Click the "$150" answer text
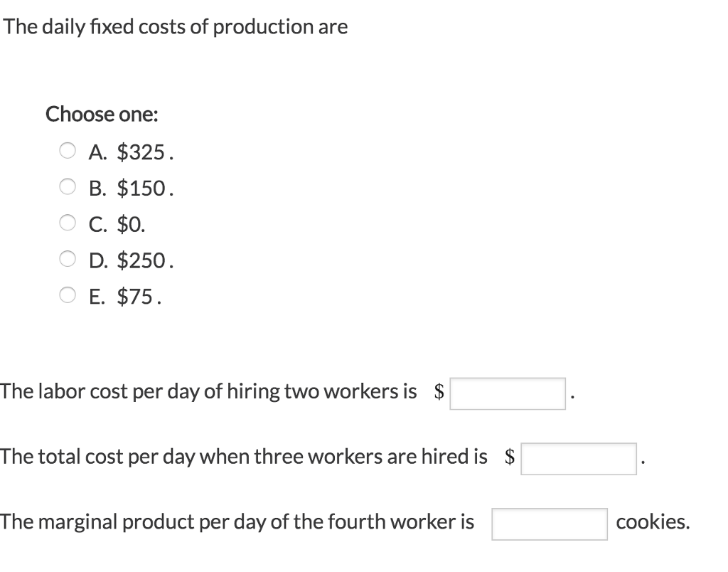728x572 pixels. point(141,189)
